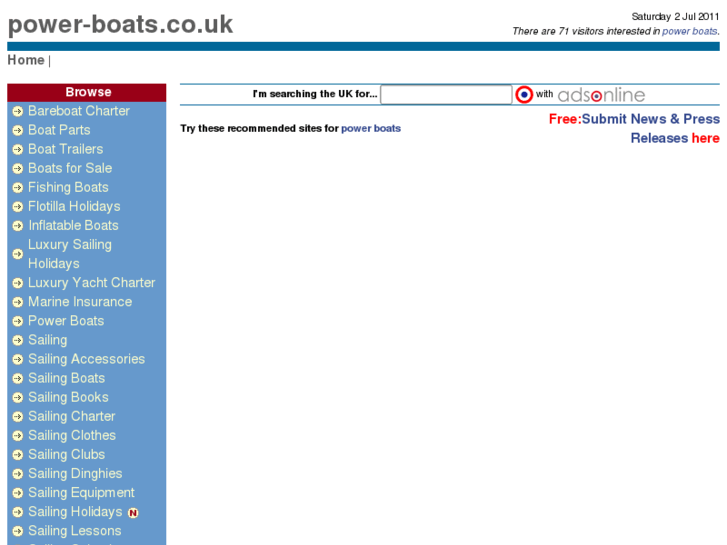Browse the Inflatable Boats category

coord(73,225)
